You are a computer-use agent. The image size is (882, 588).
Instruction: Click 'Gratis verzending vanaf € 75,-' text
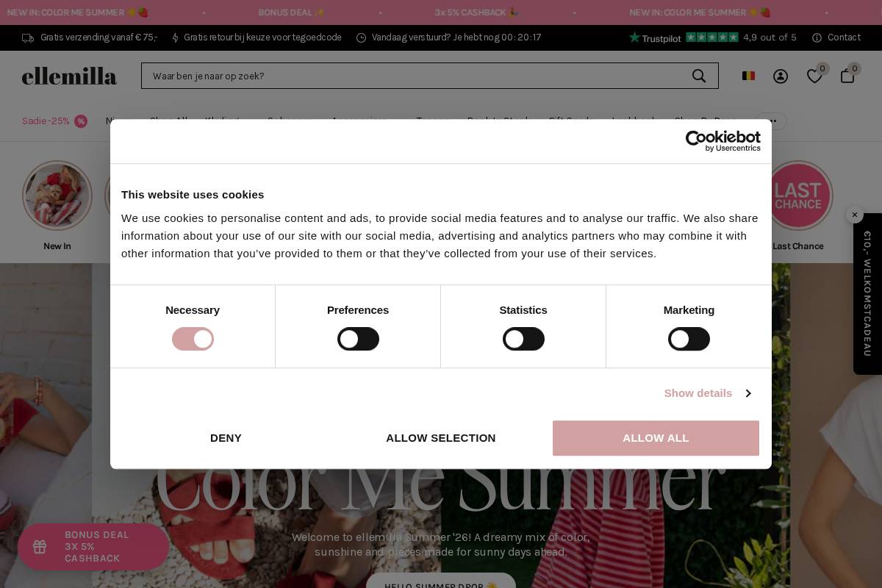[x=98, y=37]
